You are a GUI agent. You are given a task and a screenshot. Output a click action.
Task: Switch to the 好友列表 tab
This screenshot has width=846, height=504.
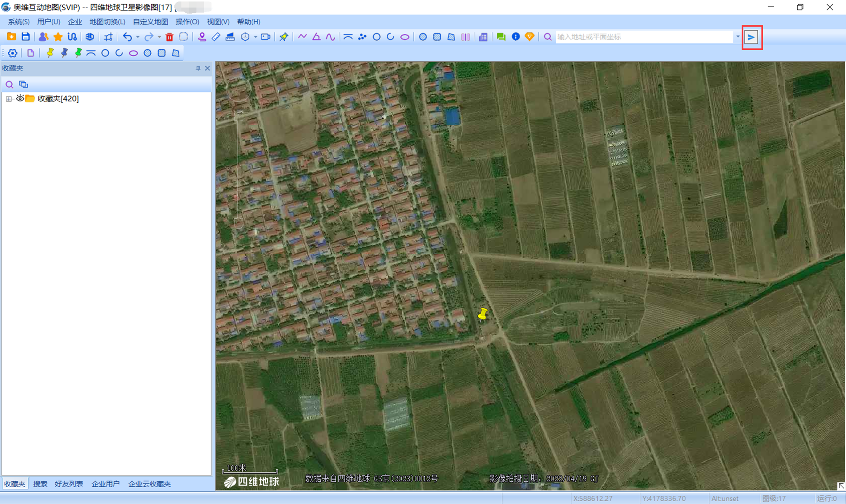coord(69,484)
